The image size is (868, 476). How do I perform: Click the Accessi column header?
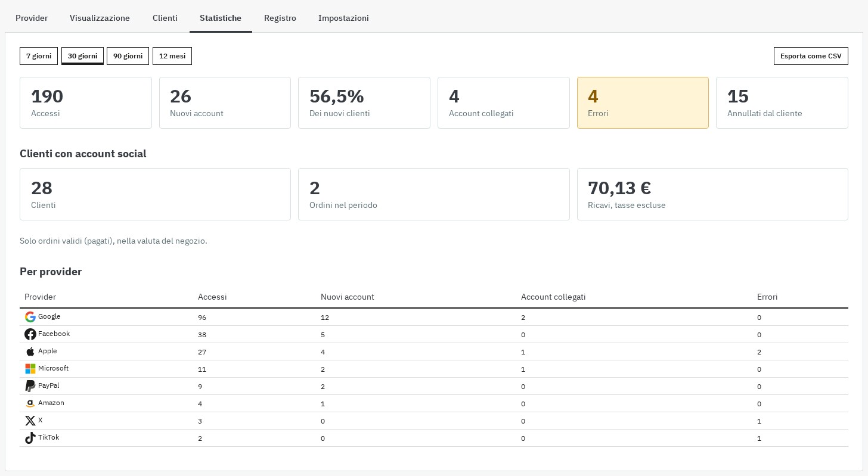pyautogui.click(x=212, y=297)
